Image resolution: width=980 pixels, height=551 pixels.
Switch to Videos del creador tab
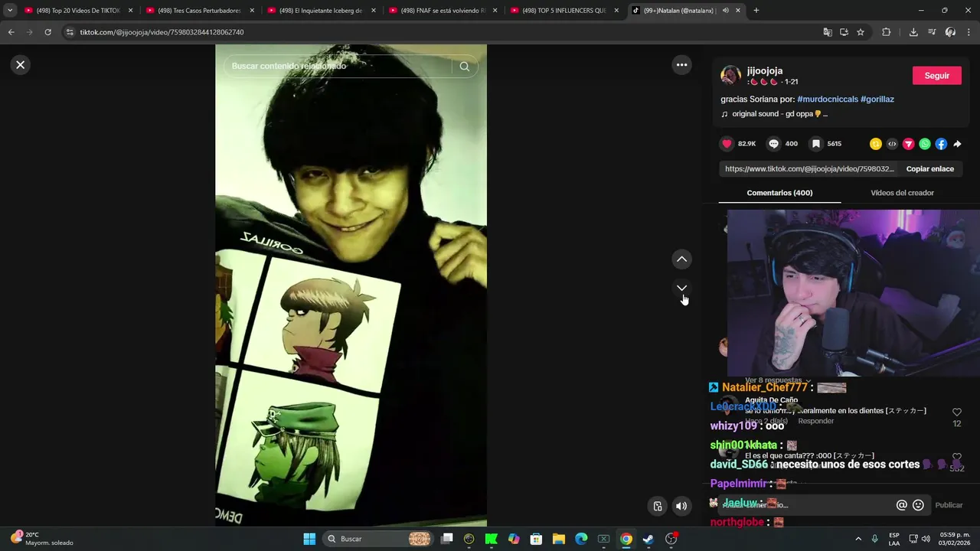point(902,193)
